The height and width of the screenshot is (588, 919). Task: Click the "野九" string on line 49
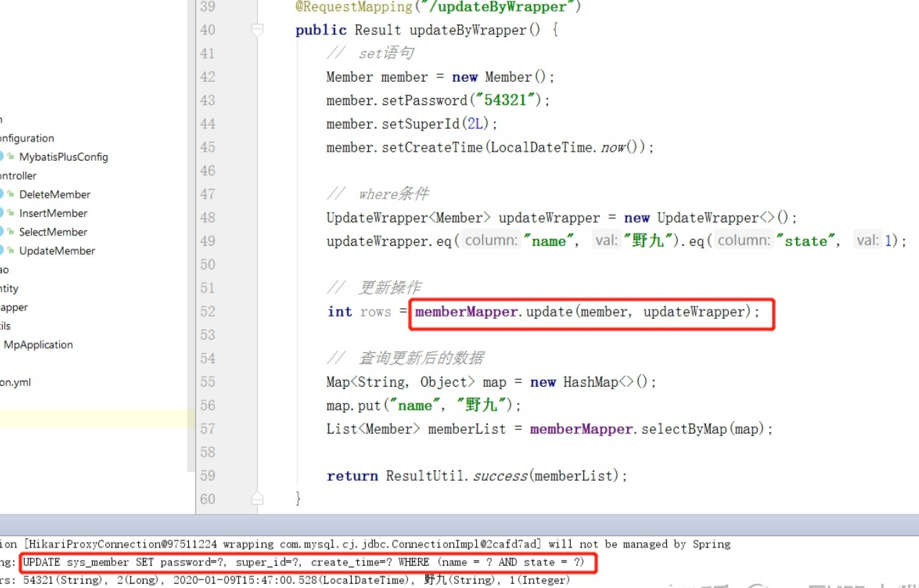pos(650,241)
